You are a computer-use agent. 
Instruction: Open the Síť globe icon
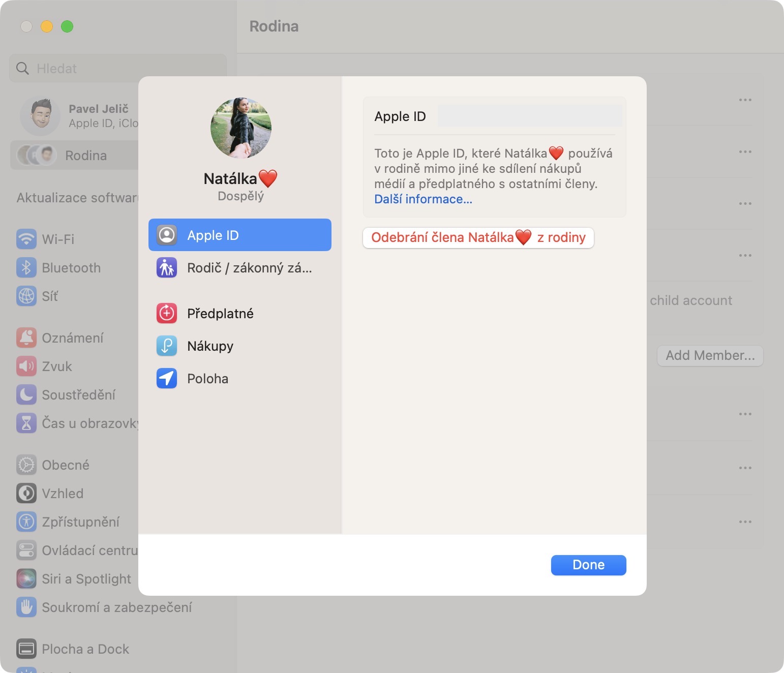click(x=26, y=296)
